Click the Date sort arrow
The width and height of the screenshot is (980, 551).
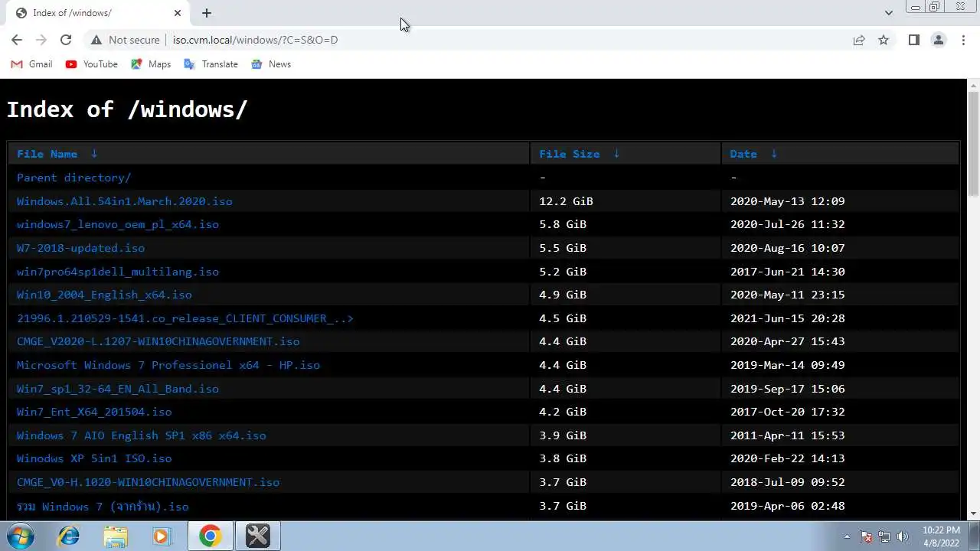click(774, 154)
